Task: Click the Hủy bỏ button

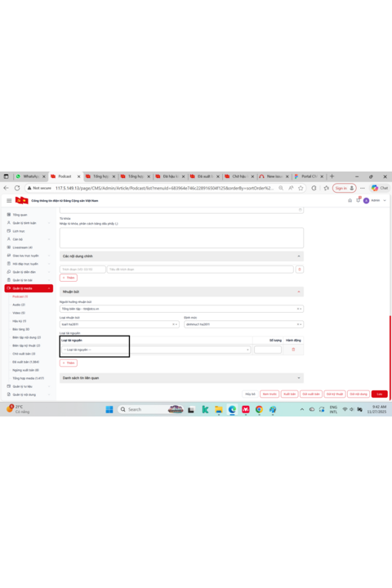Action: click(x=250, y=394)
